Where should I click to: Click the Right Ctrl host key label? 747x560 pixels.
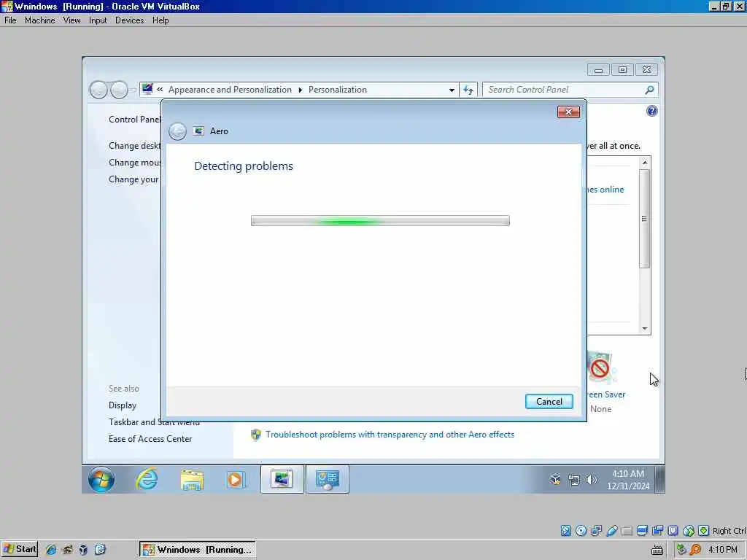(x=729, y=531)
